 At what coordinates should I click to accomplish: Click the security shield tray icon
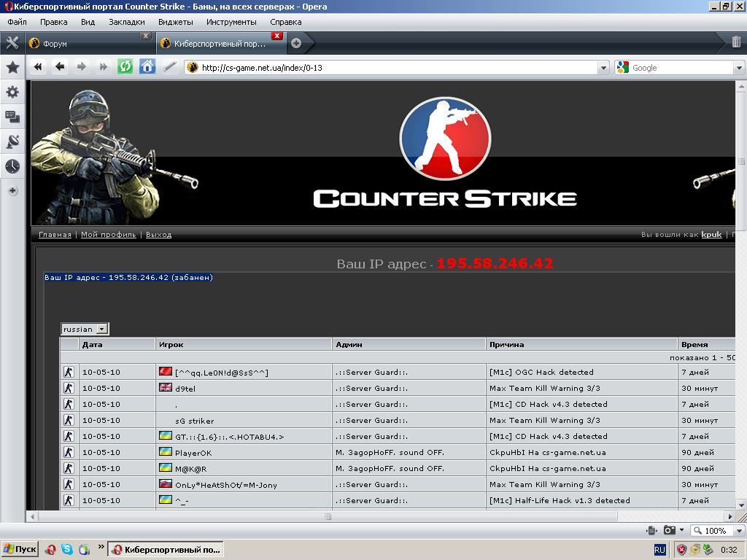tap(682, 550)
